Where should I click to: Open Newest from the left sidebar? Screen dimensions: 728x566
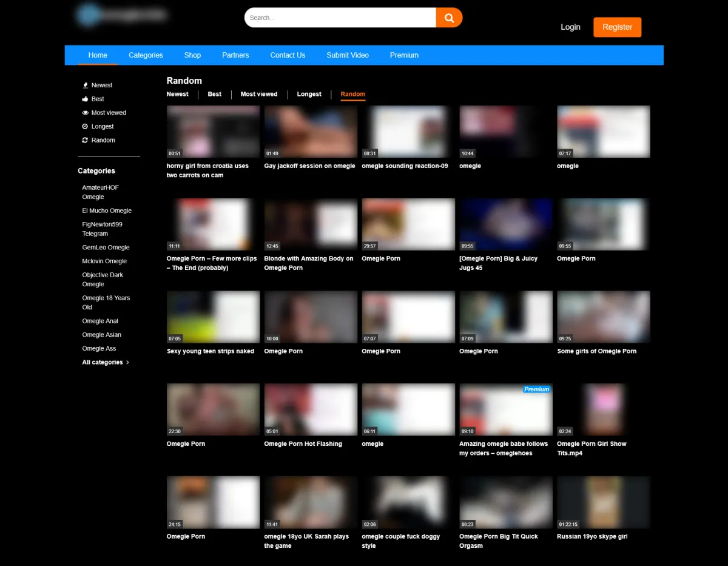tap(101, 86)
